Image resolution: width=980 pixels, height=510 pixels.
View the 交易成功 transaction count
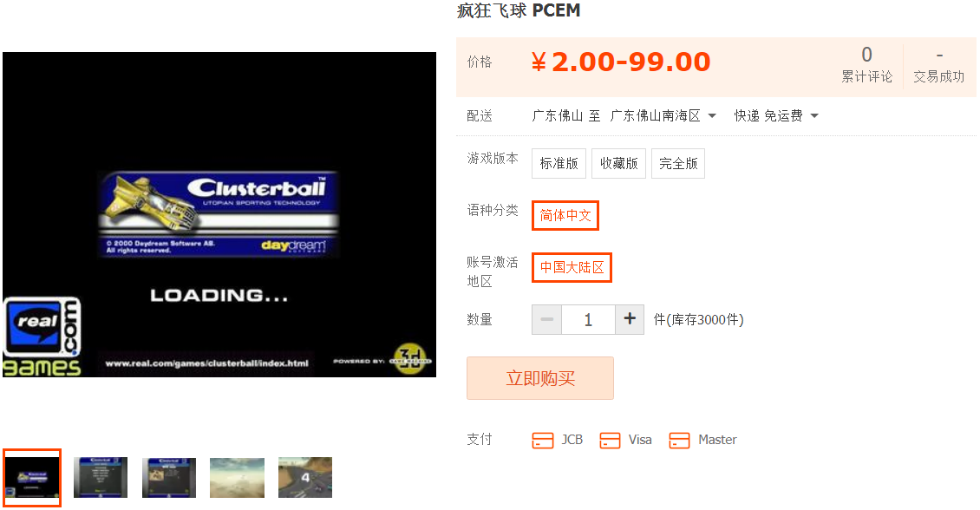(938, 65)
